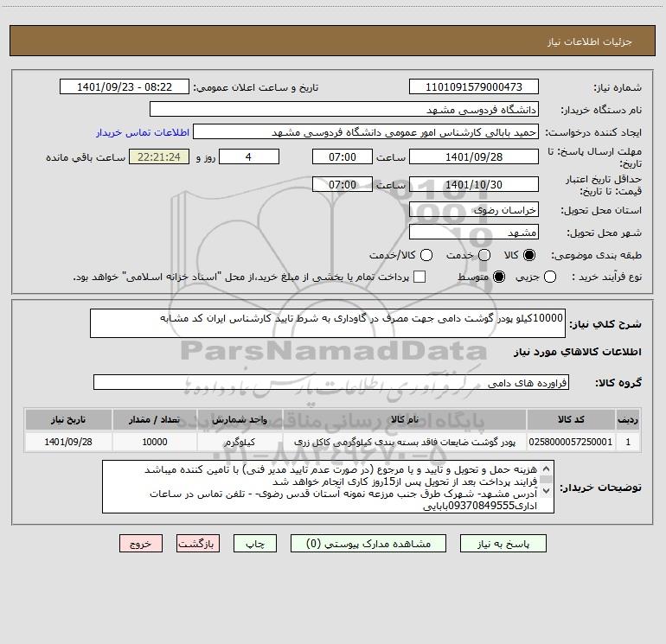This screenshot has width=666, height=644.
Task: Click the پودر گوشت ضایعات product name cell
Action: tap(405, 442)
